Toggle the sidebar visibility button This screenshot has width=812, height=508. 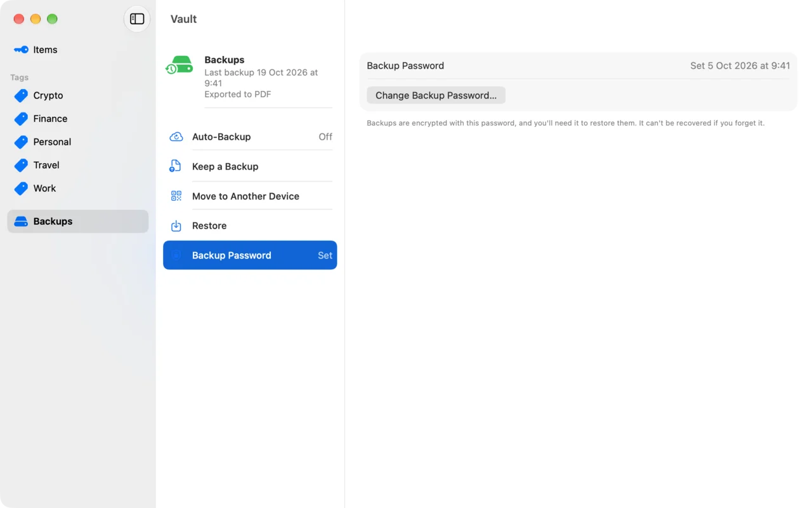pyautogui.click(x=137, y=19)
